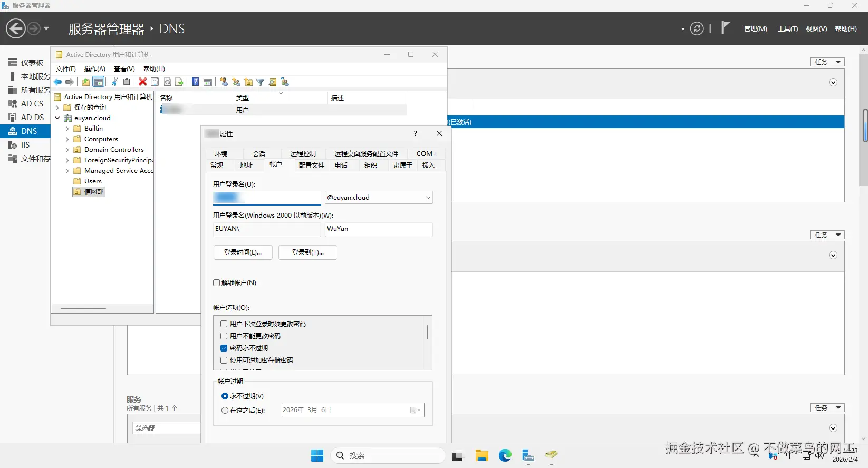Open the @euyan.cloud domain suffix dropdown
Image resolution: width=868 pixels, height=468 pixels.
428,198
